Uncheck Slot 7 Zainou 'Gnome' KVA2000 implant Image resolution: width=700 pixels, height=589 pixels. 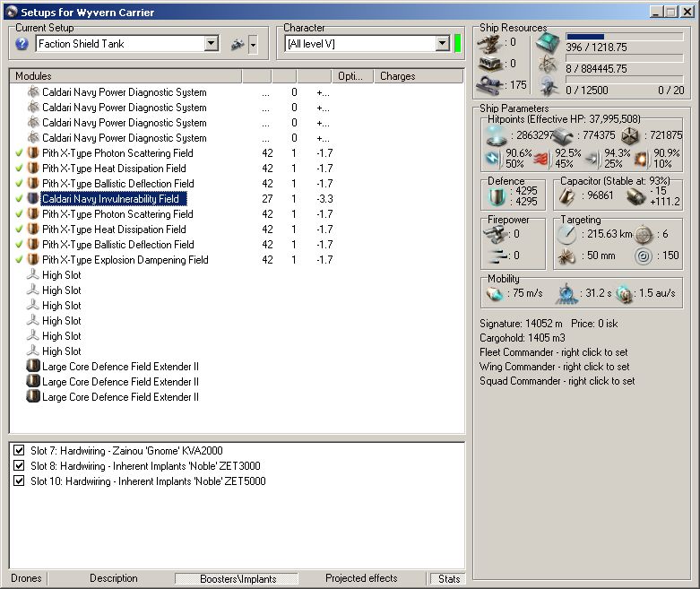[x=19, y=451]
